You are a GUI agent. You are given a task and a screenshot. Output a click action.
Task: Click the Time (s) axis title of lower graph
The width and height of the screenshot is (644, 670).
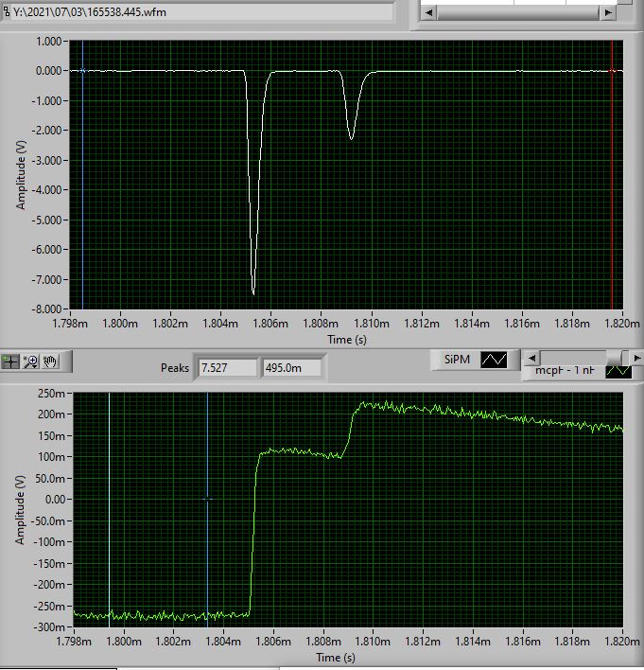click(x=336, y=657)
